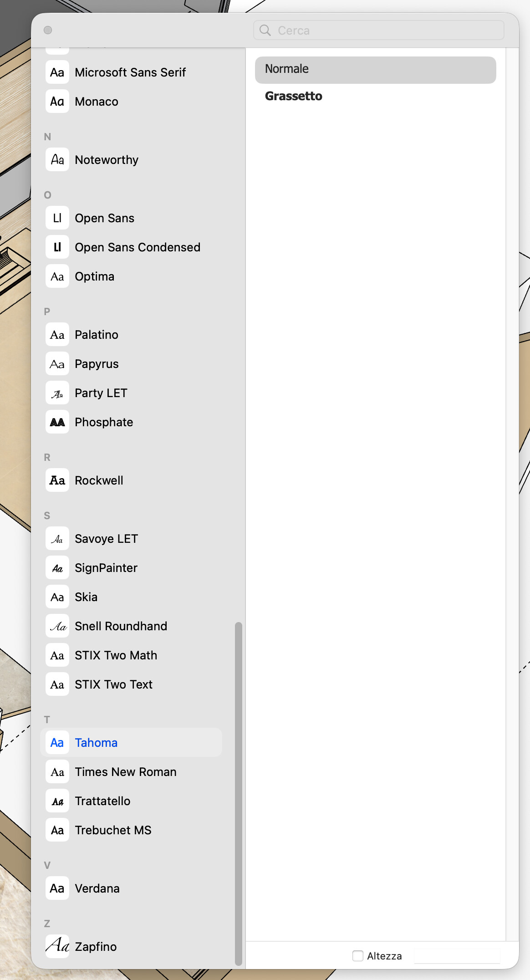Image resolution: width=530 pixels, height=980 pixels.
Task: Click the Party LET font preview icon
Action: pyautogui.click(x=57, y=393)
